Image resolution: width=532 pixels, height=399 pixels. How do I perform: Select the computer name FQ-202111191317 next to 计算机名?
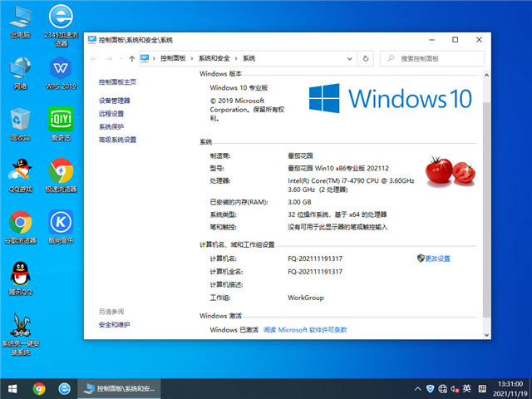pos(315,259)
